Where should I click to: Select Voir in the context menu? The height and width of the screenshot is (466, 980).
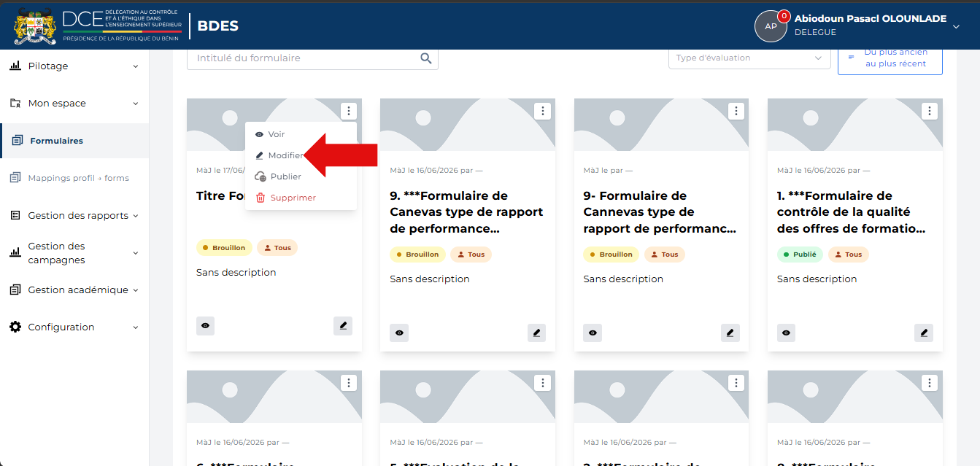click(301, 134)
